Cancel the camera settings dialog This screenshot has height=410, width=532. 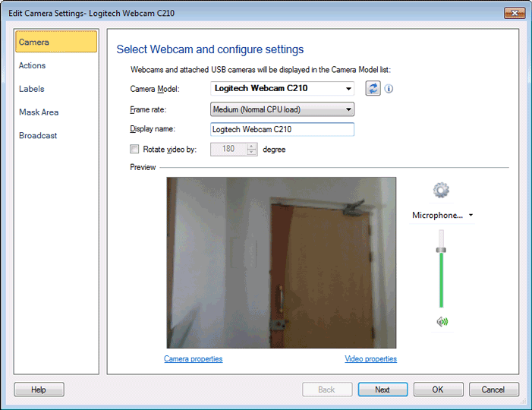pos(493,389)
